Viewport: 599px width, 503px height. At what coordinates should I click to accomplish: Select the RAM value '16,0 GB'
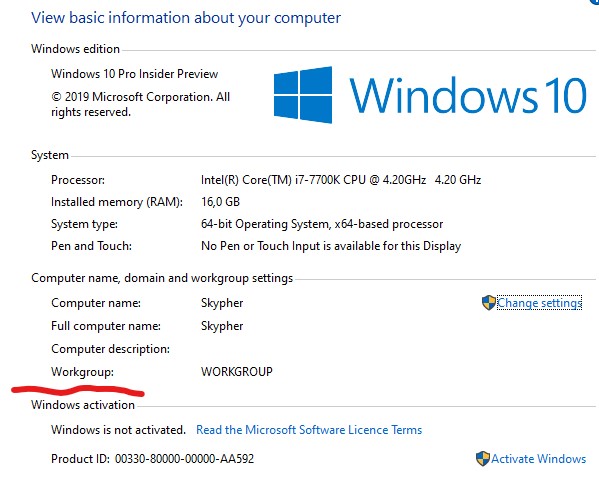pyautogui.click(x=220, y=202)
